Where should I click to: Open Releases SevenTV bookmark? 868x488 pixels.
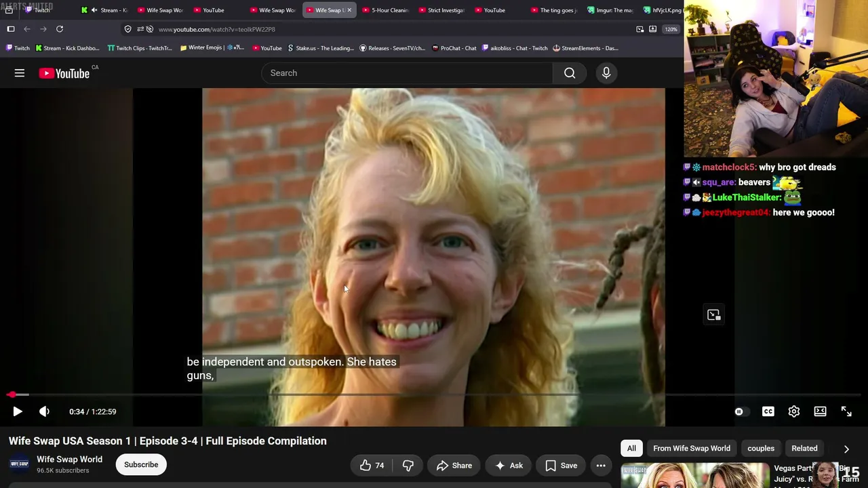coord(393,48)
